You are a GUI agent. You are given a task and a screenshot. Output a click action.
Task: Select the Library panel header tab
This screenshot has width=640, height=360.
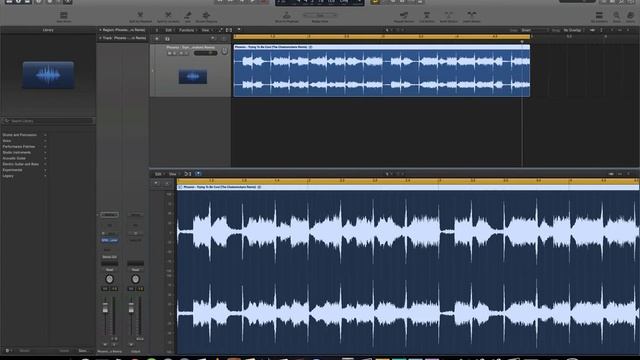(48, 30)
